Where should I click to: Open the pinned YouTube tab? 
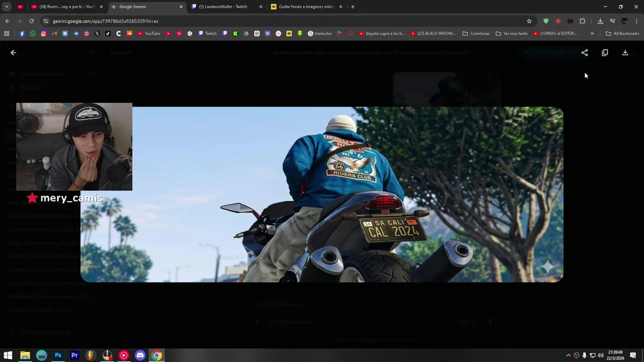(20, 7)
